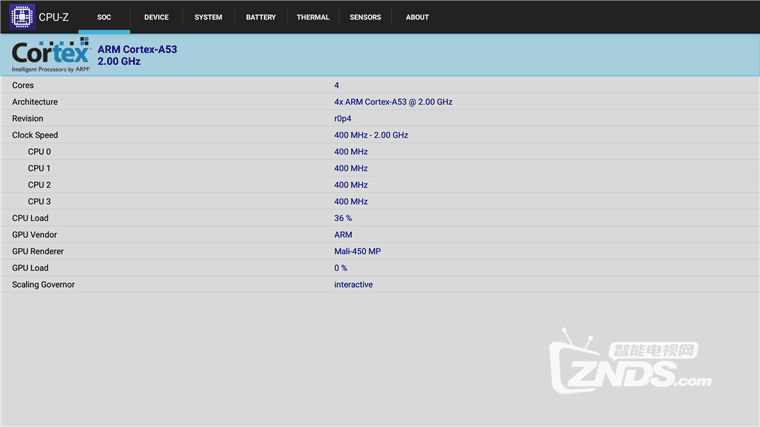This screenshot has width=760, height=427.
Task: Click the ARM GPU vendor value
Action: [x=343, y=235]
